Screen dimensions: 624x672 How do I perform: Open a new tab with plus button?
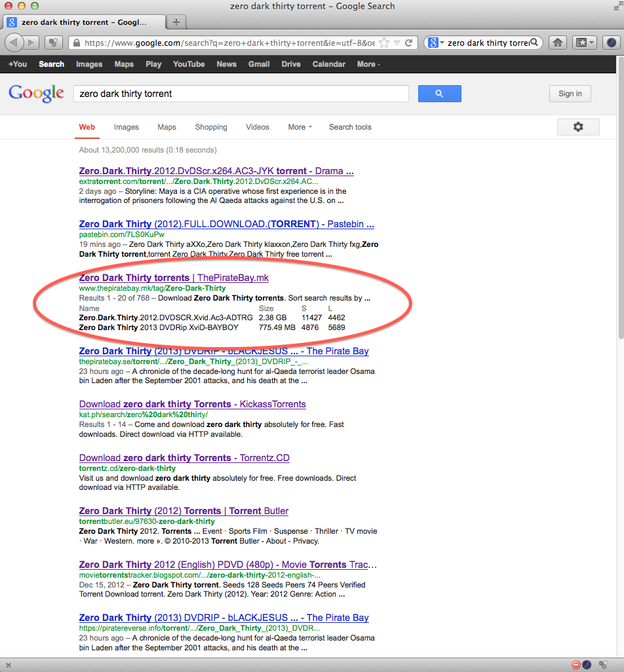(176, 22)
